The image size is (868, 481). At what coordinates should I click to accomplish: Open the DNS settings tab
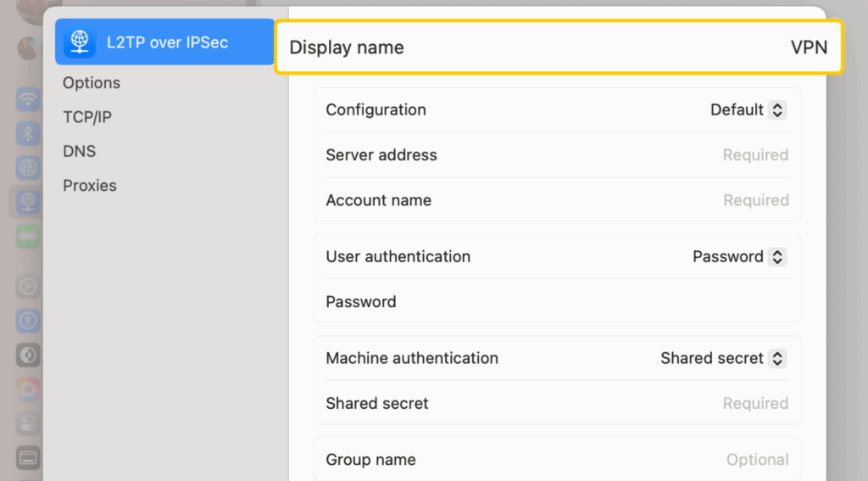80,152
